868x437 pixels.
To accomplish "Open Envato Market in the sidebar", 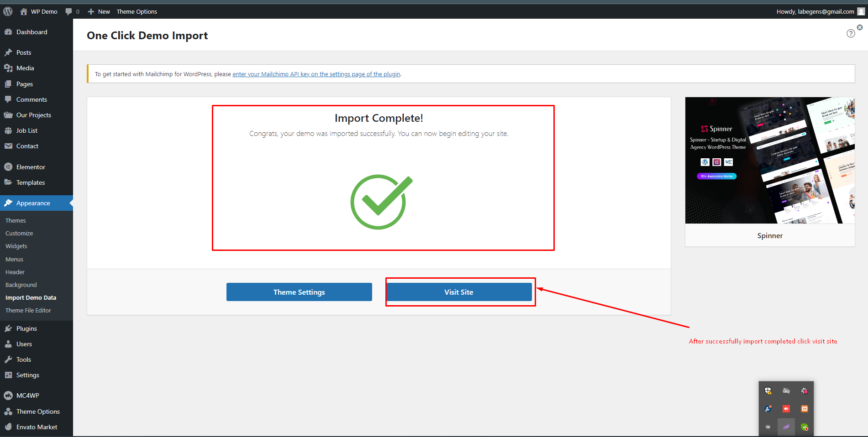I will click(37, 427).
